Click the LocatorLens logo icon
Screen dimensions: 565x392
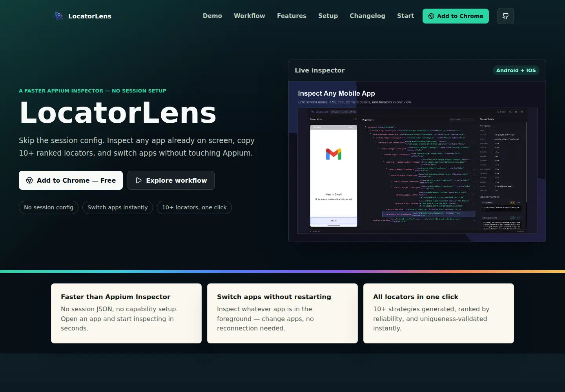click(58, 16)
